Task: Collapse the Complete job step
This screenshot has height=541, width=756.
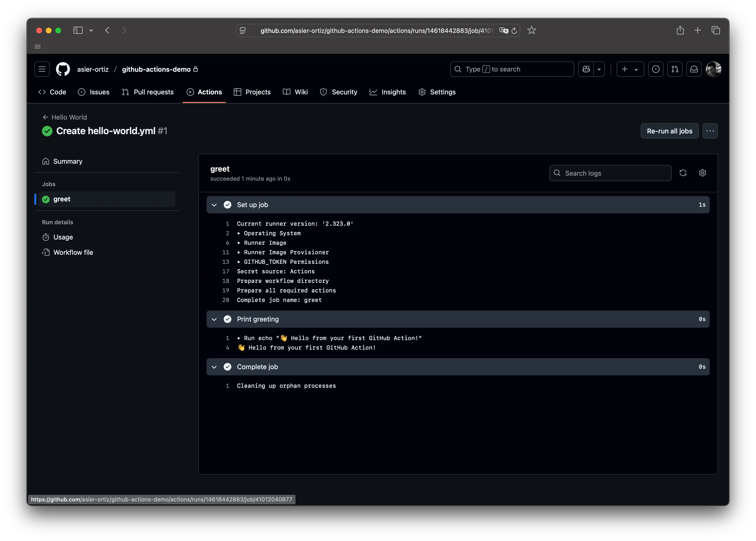Action: click(x=458, y=367)
